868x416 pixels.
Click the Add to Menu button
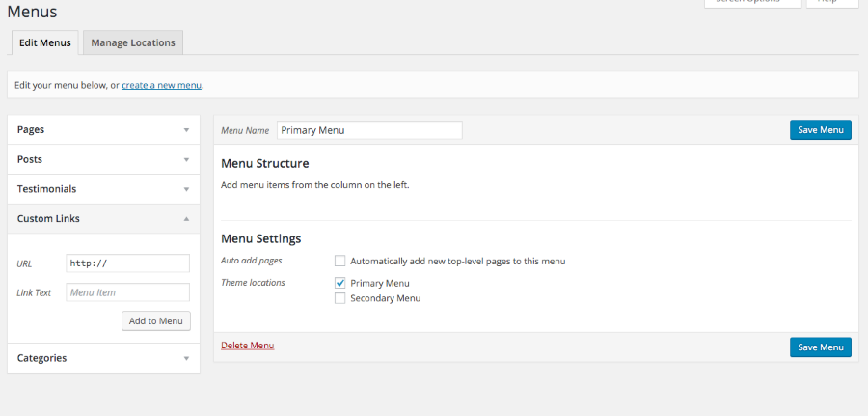156,320
